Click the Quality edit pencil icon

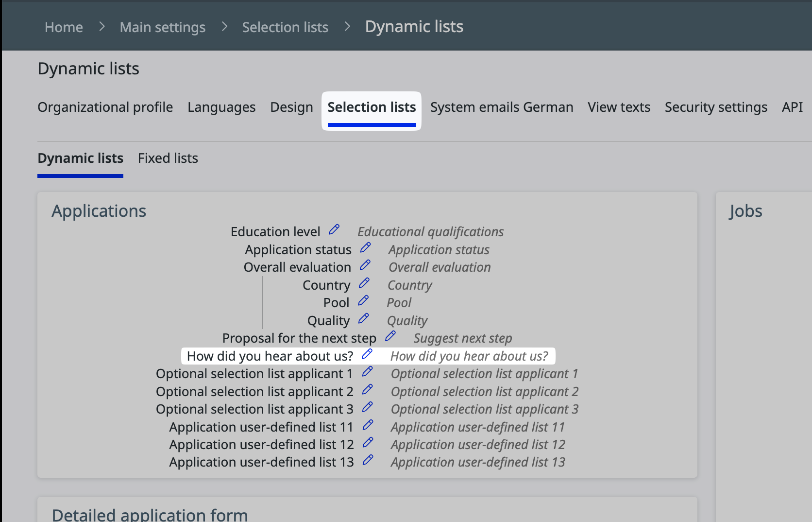click(363, 318)
